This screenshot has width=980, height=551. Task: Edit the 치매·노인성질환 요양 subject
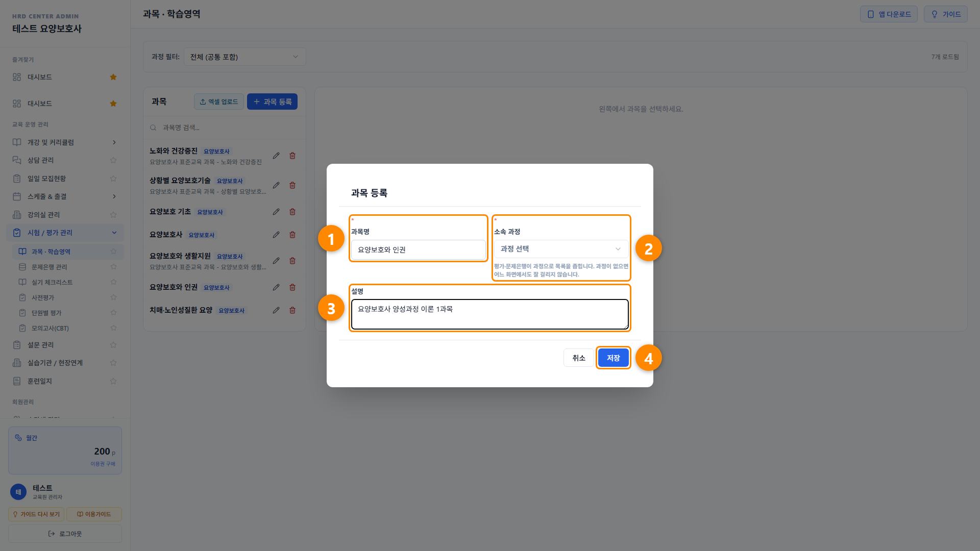[276, 310]
